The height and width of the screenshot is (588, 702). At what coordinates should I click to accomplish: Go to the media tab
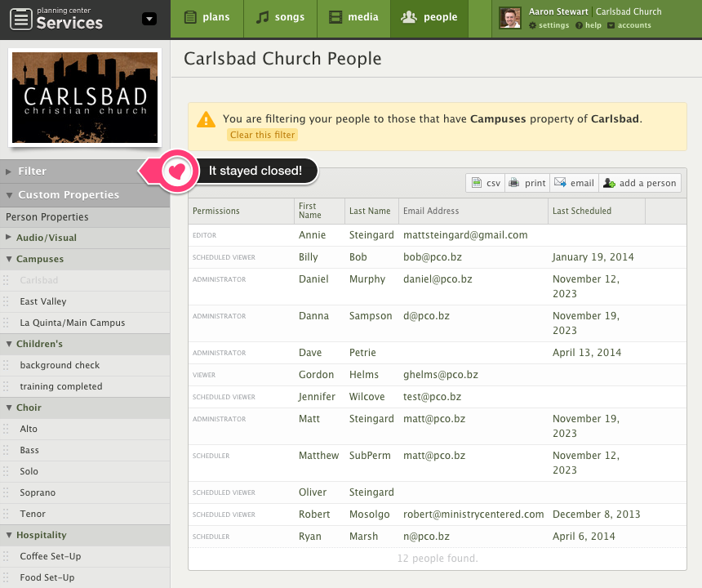pyautogui.click(x=353, y=17)
